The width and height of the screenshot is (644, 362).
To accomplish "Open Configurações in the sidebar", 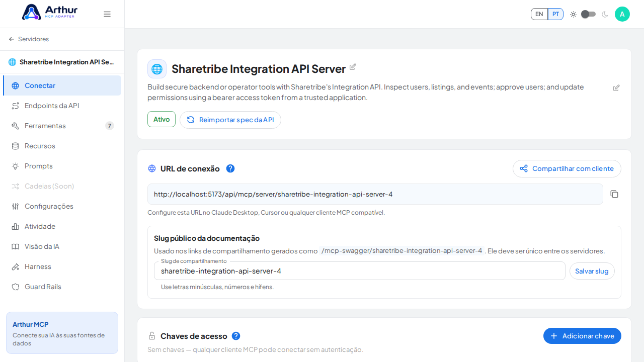I will (x=62, y=206).
